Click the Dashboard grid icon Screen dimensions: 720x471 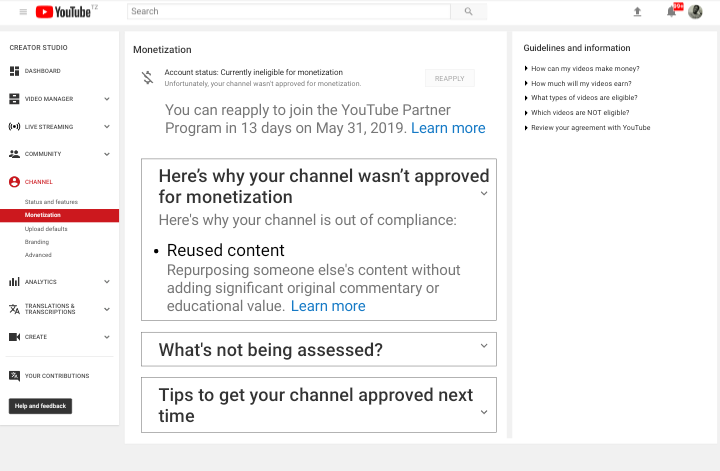(x=14, y=71)
